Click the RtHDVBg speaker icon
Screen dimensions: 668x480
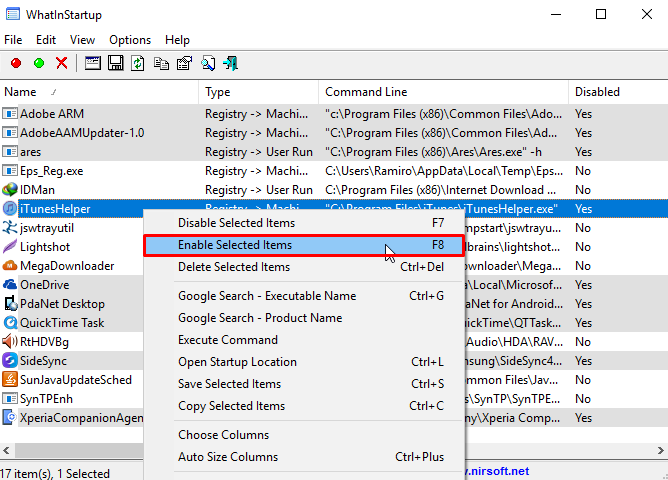coord(10,342)
